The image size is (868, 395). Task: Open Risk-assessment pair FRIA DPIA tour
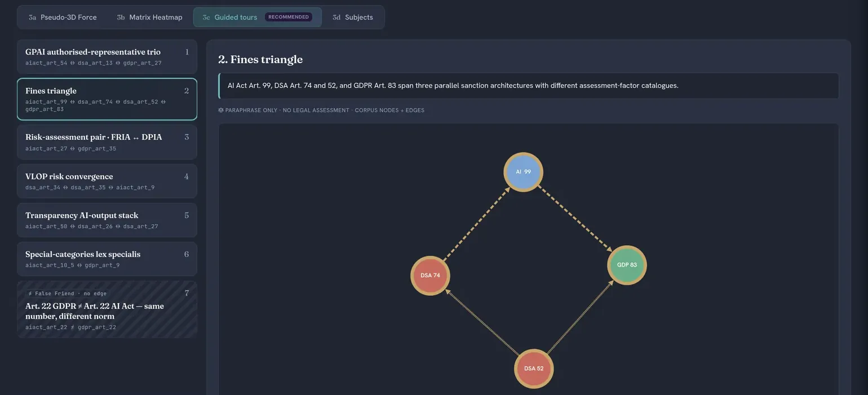click(107, 142)
